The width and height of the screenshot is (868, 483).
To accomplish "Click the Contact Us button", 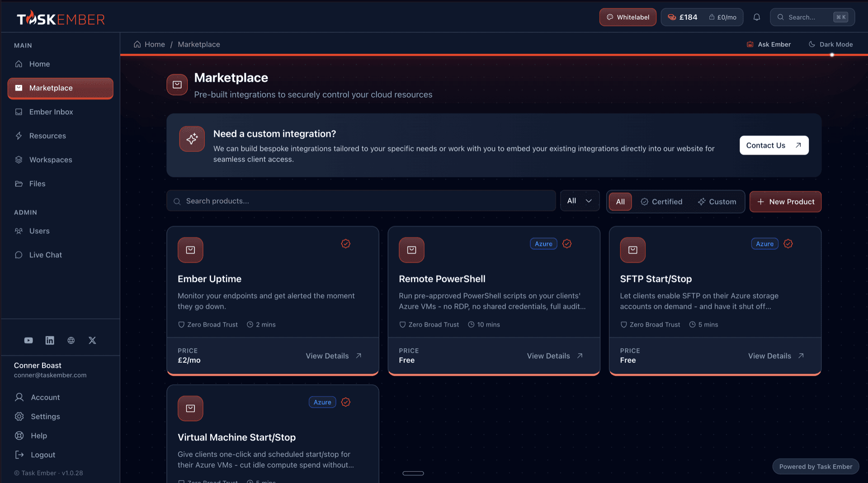I will click(774, 145).
